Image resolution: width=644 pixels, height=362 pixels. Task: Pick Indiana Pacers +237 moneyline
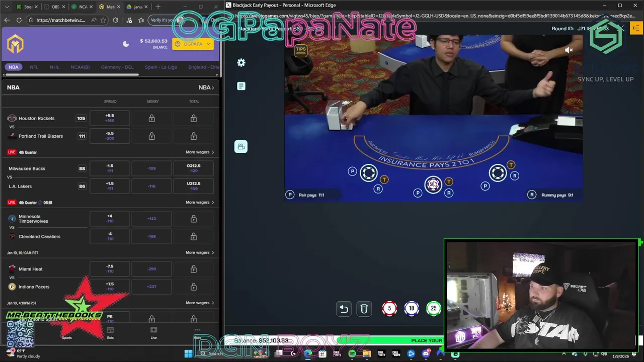click(x=151, y=287)
